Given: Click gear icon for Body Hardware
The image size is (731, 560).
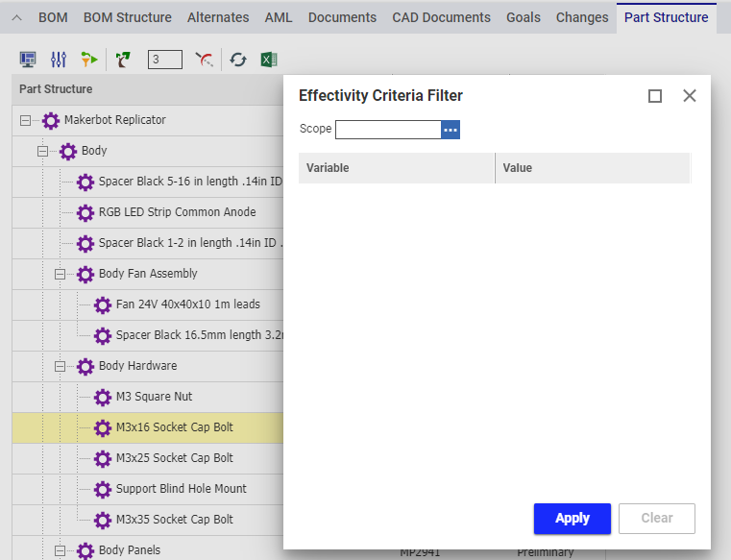Looking at the screenshot, I should [x=85, y=367].
